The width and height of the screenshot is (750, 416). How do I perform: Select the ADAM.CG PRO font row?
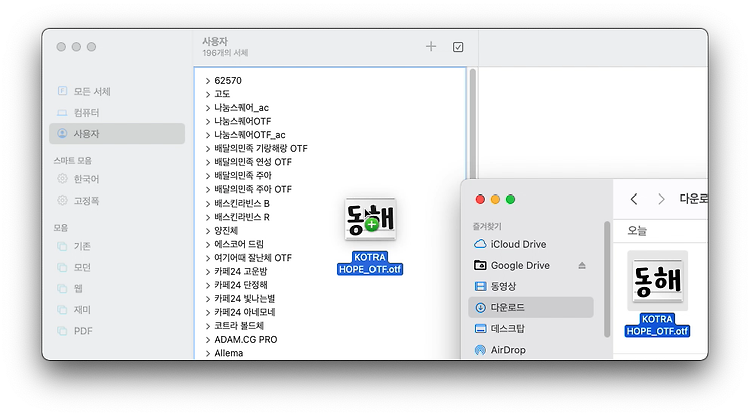click(x=330, y=339)
